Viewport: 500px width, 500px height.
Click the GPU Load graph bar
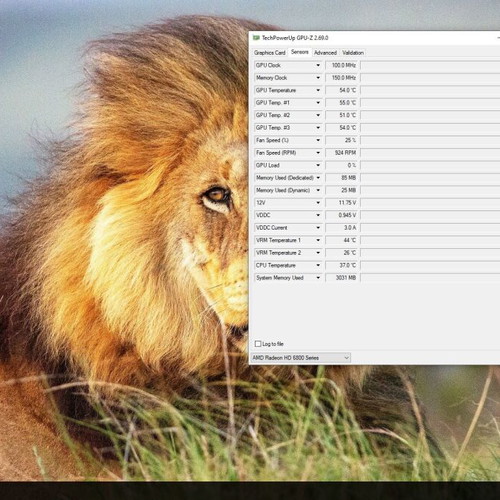tap(430, 165)
